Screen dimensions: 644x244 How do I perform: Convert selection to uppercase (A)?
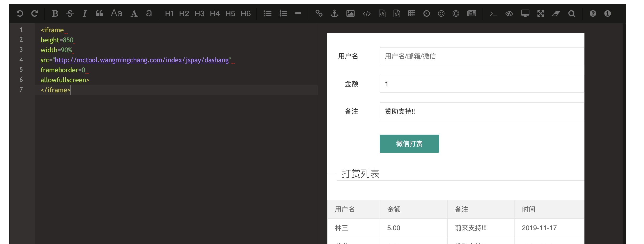[x=134, y=14]
